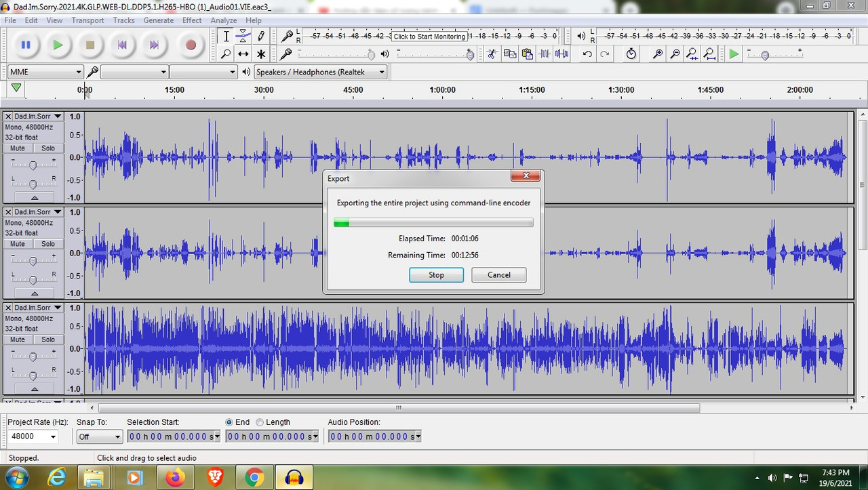This screenshot has height=490, width=868.
Task: Open the File menu
Action: pos(10,20)
